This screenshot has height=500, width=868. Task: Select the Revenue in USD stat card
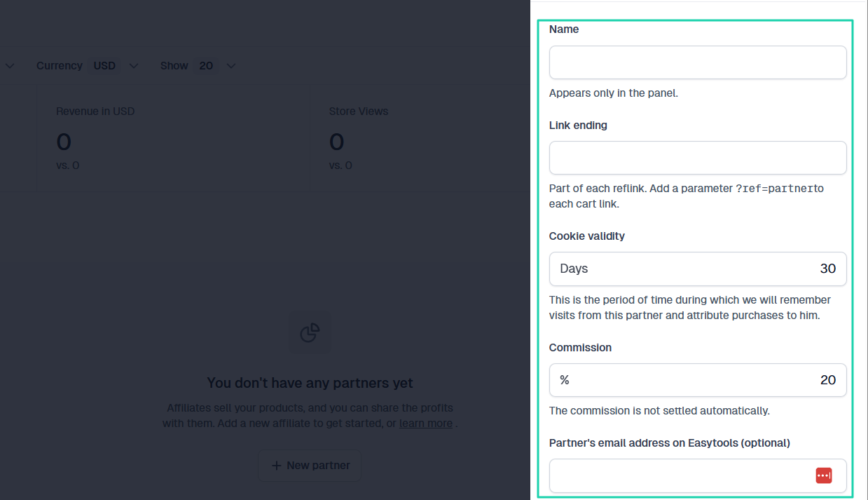pos(173,138)
